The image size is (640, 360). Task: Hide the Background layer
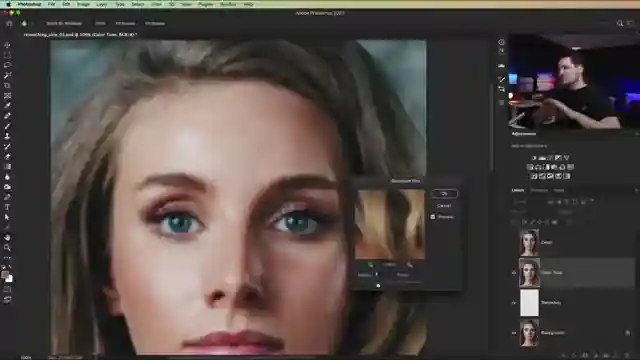click(514, 333)
